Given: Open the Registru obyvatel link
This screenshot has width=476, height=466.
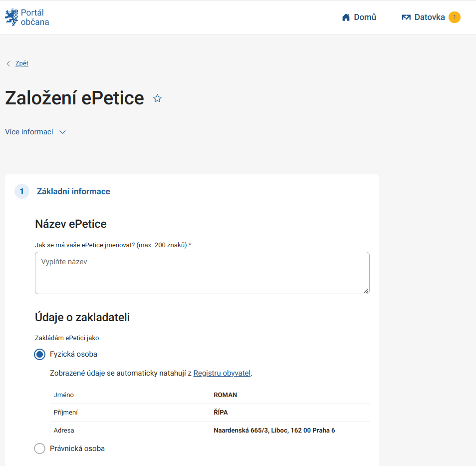Looking at the screenshot, I should click(x=222, y=373).
